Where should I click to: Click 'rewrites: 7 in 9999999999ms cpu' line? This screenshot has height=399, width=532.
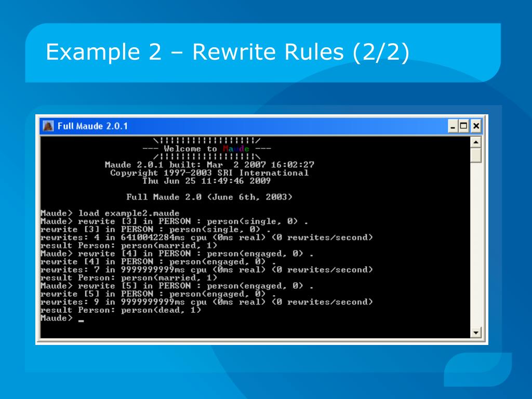click(207, 270)
